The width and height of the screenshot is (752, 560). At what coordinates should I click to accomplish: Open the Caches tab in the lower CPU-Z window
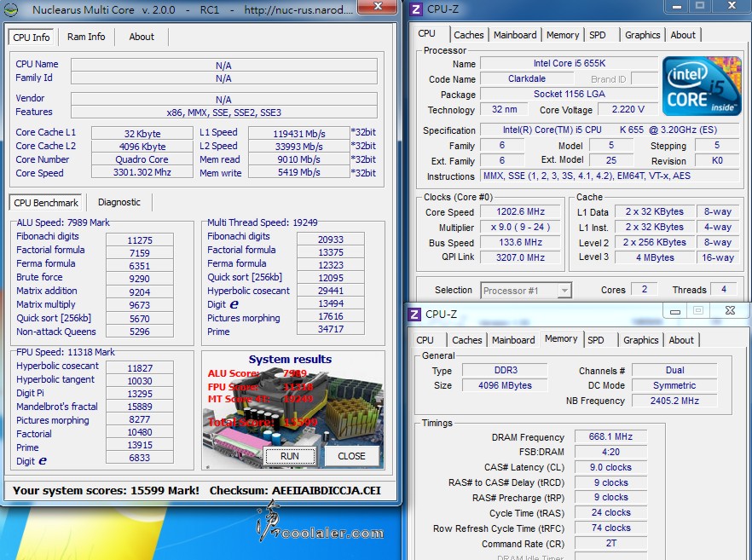[466, 340]
